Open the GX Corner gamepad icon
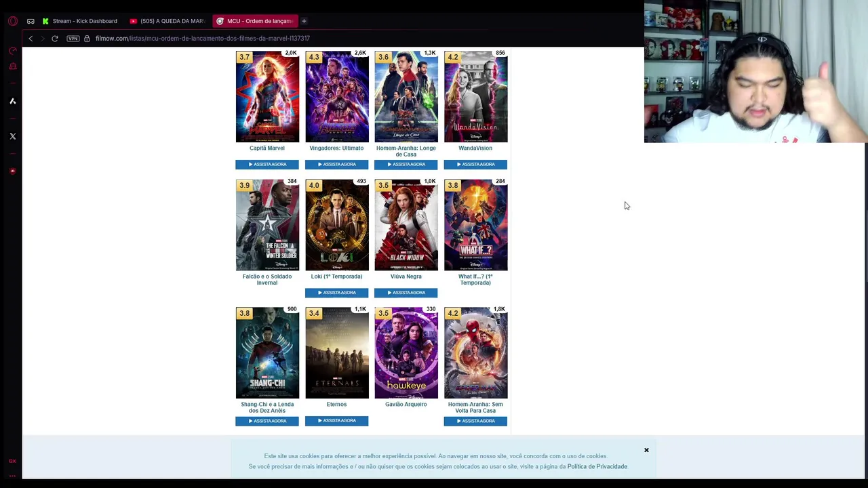The image size is (868, 488). coord(31,21)
